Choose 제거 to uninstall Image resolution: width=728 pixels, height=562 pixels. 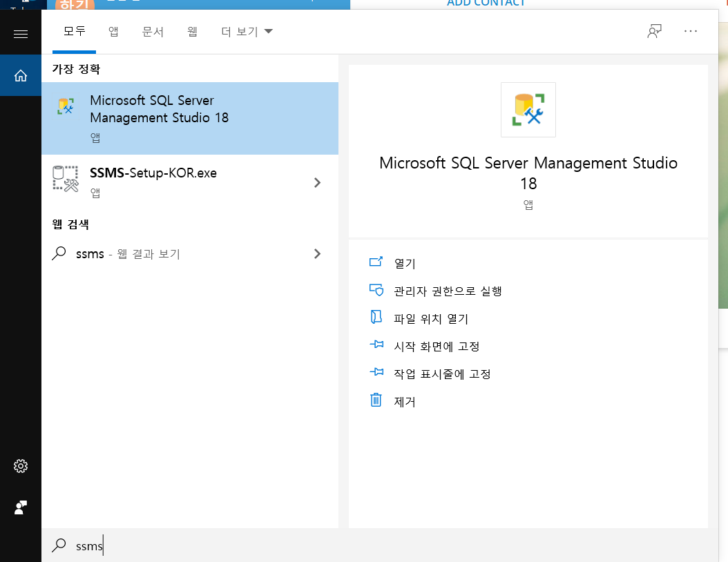click(x=404, y=401)
